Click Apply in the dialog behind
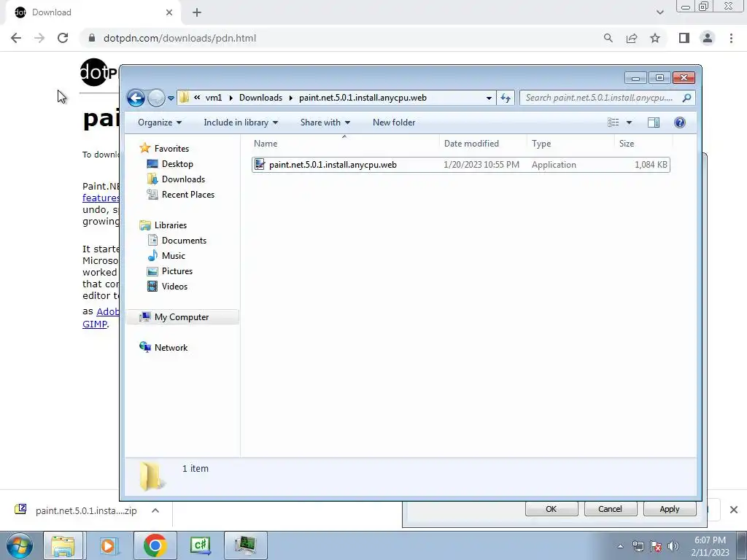The image size is (747, 560). click(x=670, y=508)
